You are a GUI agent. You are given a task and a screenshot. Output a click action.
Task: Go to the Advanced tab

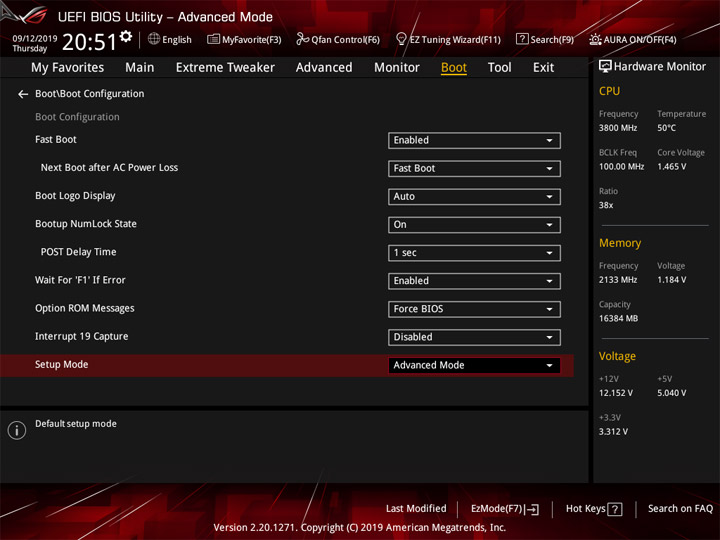324,68
